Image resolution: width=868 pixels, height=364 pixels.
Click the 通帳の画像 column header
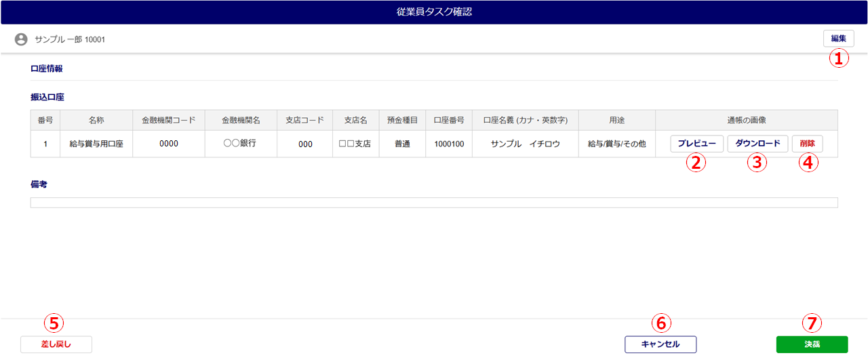point(746,120)
